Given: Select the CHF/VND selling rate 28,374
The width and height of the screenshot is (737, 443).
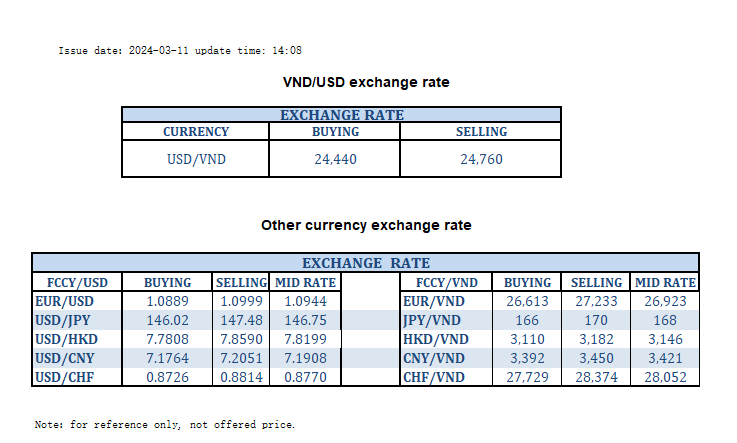Looking at the screenshot, I should 596,377.
